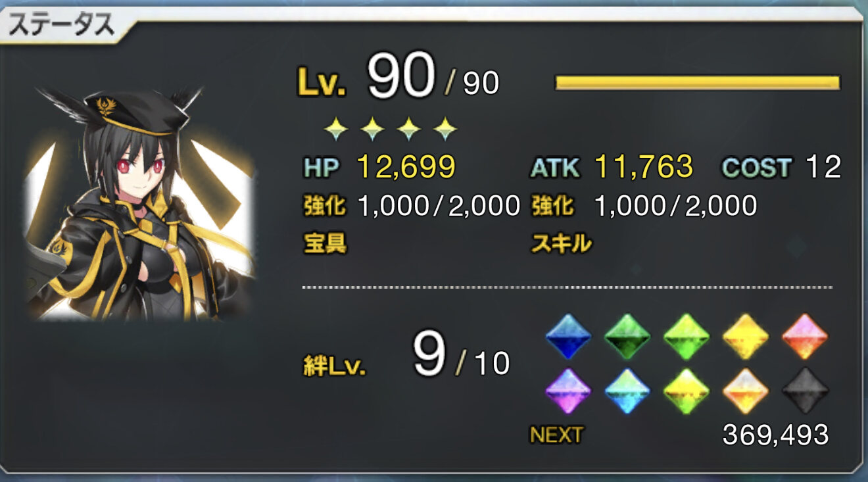
Task: Click the dark blue bond gem
Action: coord(568,335)
